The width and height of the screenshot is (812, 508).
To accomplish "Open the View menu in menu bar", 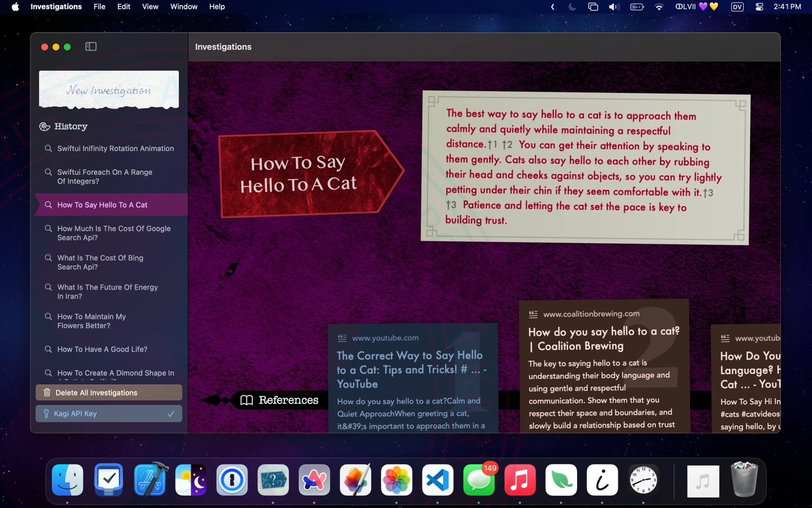I will tap(150, 7).
